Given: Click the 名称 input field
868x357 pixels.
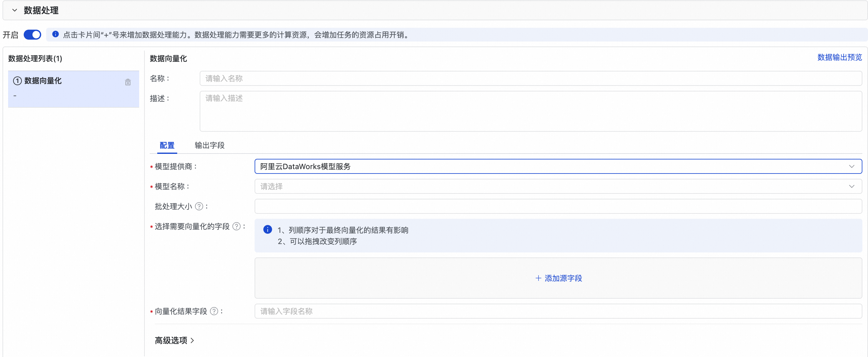Looking at the screenshot, I should tap(530, 79).
